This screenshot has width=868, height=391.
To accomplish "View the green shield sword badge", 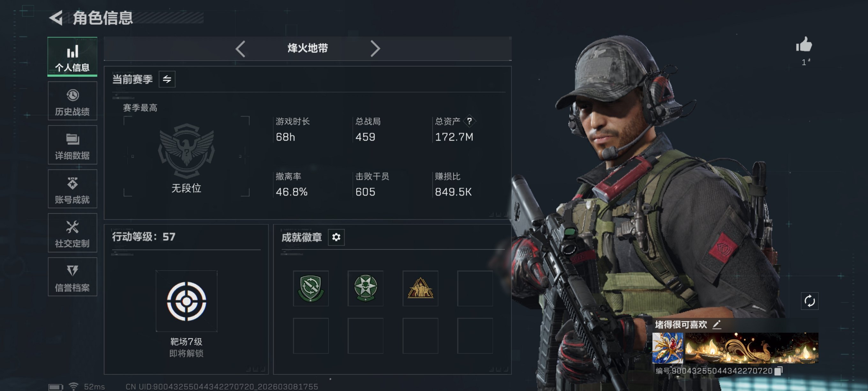I will click(x=311, y=288).
